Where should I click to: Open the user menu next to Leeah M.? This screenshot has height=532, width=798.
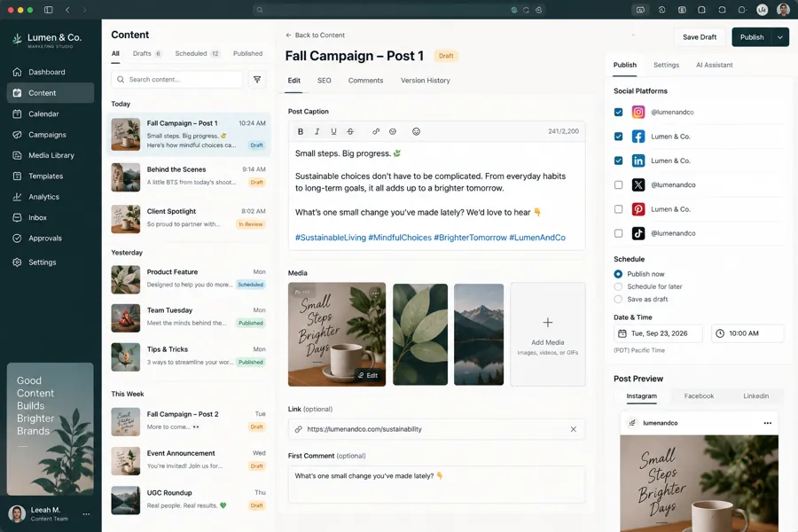pyautogui.click(x=87, y=514)
